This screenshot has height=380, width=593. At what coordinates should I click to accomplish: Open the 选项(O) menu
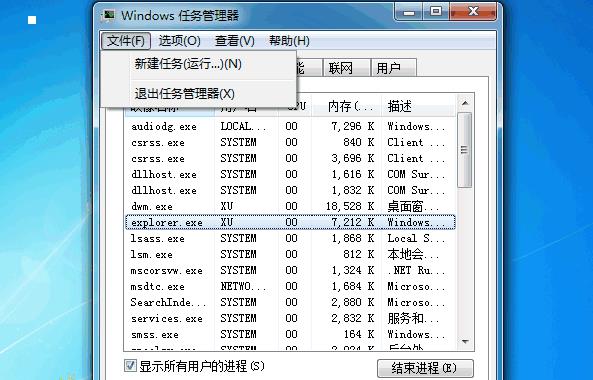179,41
